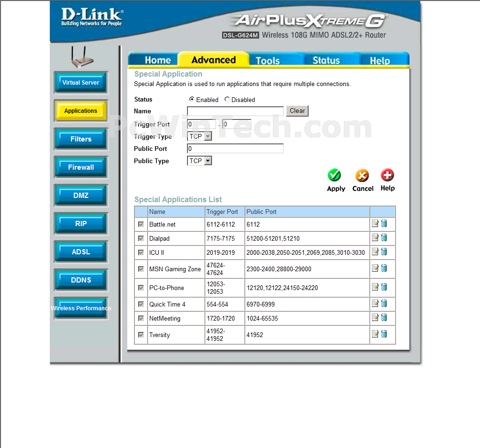Toggle the MSN Gaming Zone checkbox
Image resolution: width=480 pixels, height=448 pixels.
coord(141,269)
